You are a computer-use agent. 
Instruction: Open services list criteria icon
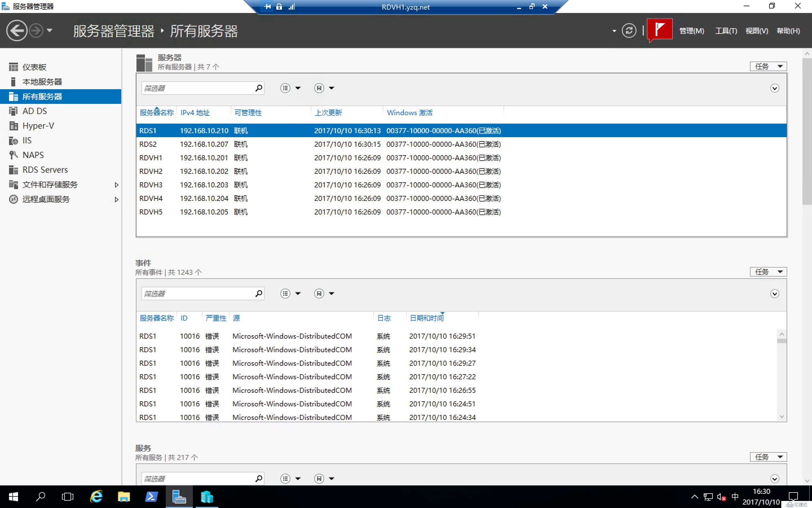point(285,478)
